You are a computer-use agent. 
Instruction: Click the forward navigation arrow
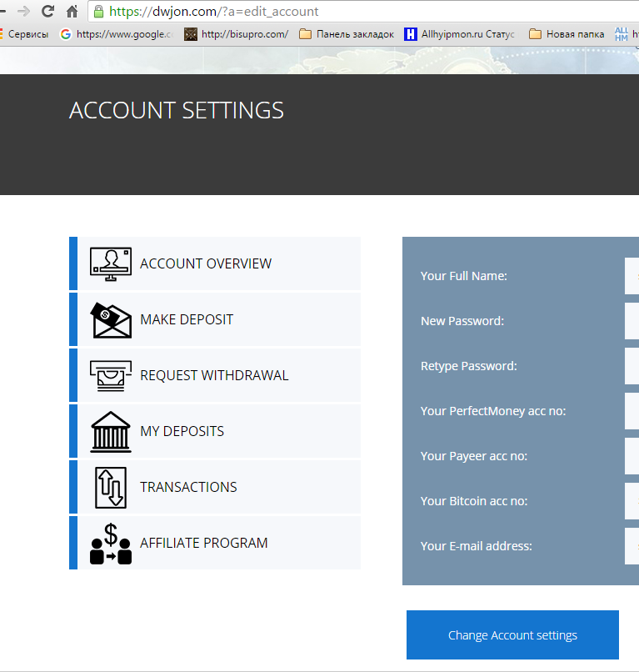23,11
